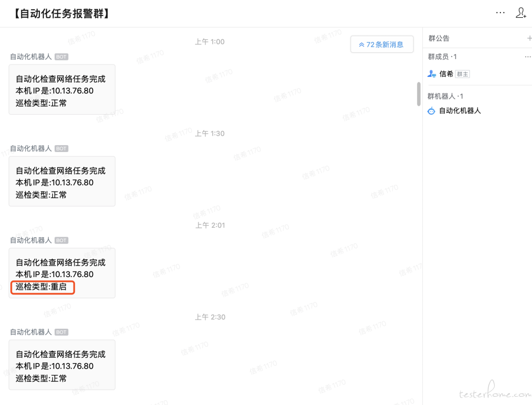Image resolution: width=532 pixels, height=405 pixels.
Task: Click the 群主 tag next to 信希
Action: (x=462, y=73)
